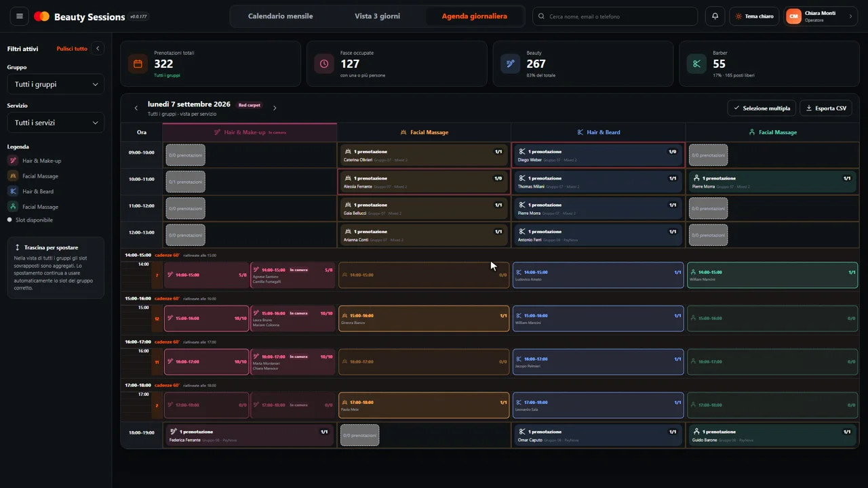
Task: Click the Prenotazioni totali value 322
Action: 163,64
